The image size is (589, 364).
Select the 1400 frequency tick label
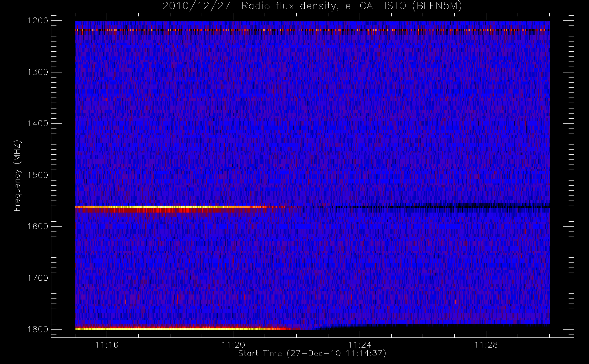pos(38,124)
